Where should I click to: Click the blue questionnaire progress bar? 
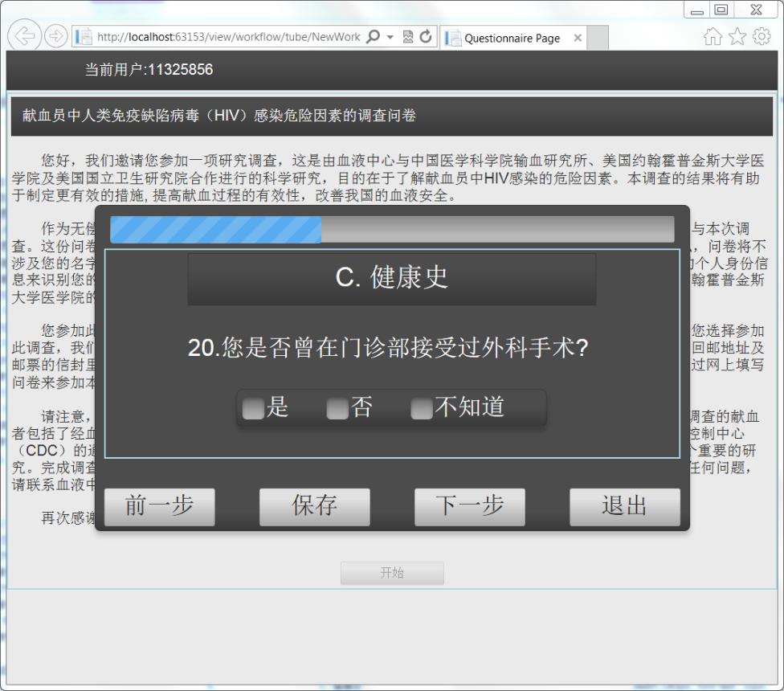392,230
